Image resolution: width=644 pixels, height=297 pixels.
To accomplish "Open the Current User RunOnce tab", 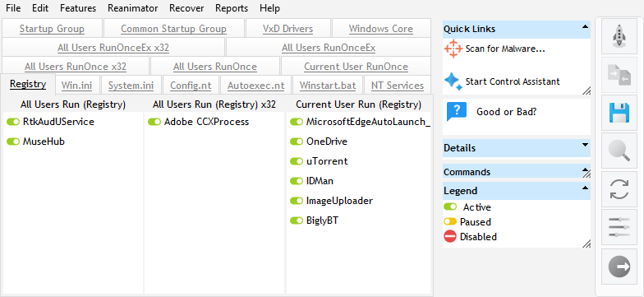I will [x=356, y=67].
